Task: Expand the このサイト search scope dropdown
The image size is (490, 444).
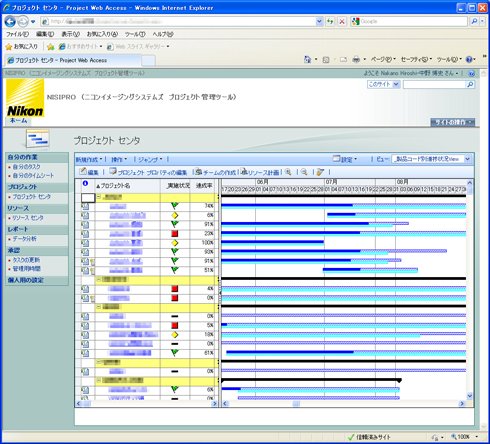Action: point(383,84)
